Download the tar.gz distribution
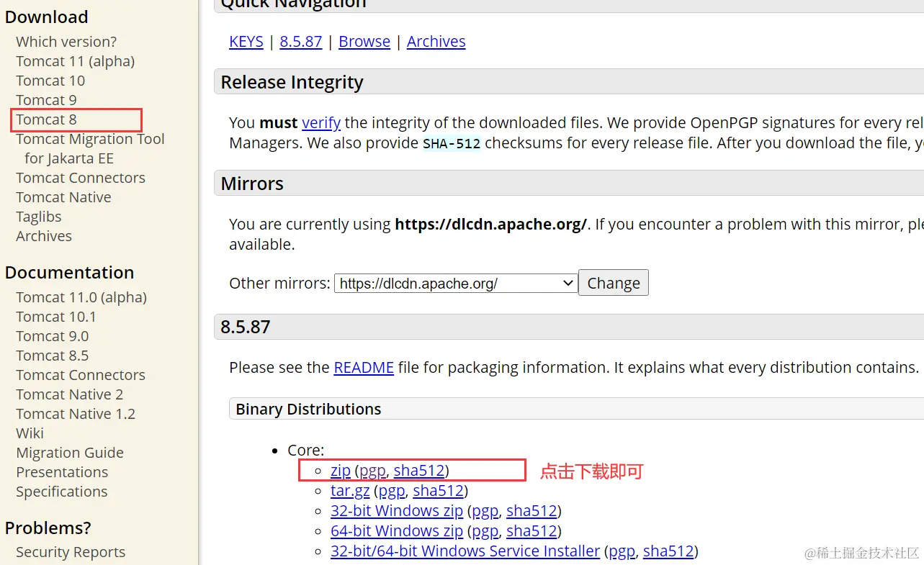The height and width of the screenshot is (565, 924). point(350,492)
